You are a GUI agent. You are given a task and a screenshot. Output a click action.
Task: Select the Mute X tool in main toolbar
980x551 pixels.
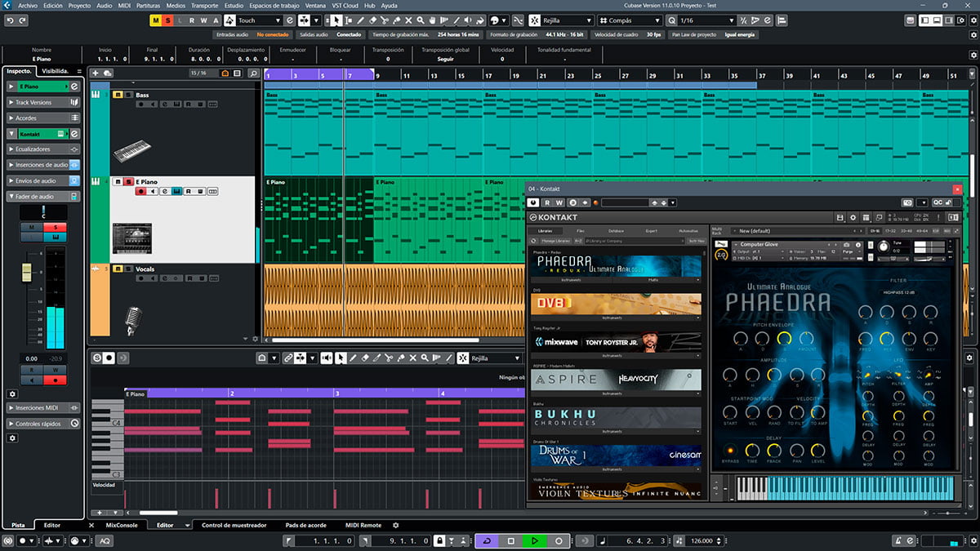410,20
